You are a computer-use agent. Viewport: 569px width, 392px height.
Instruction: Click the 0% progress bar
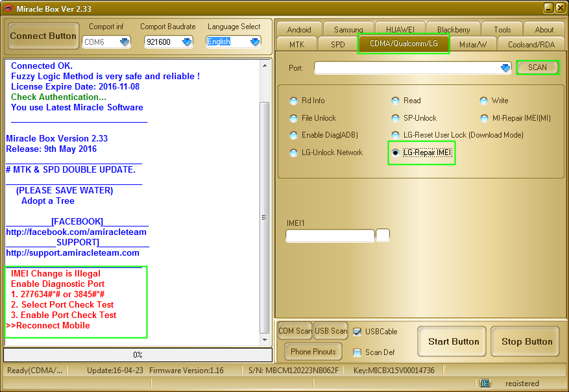138,355
